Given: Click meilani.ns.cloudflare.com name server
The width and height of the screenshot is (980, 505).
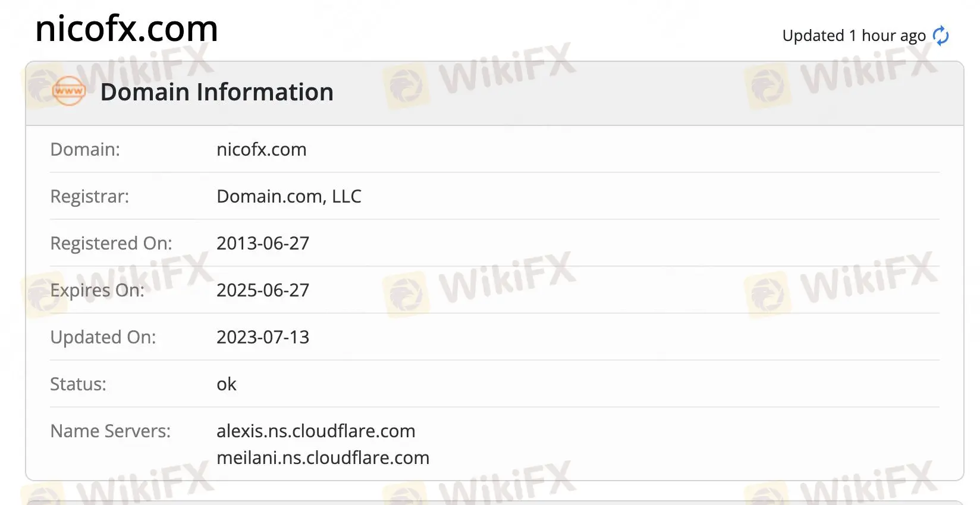Looking at the screenshot, I should click(323, 457).
